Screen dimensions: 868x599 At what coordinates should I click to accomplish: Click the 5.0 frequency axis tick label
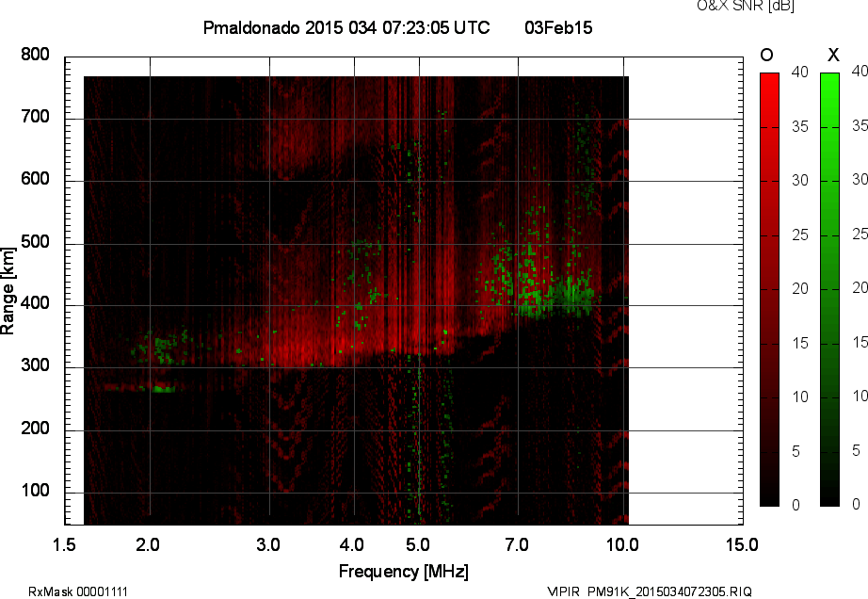click(x=418, y=544)
